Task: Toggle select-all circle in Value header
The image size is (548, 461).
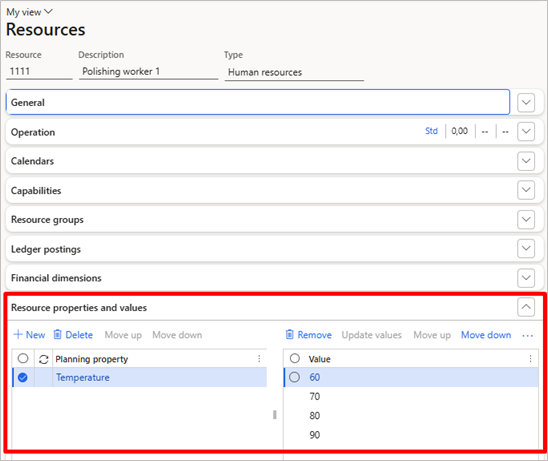Action: (295, 358)
